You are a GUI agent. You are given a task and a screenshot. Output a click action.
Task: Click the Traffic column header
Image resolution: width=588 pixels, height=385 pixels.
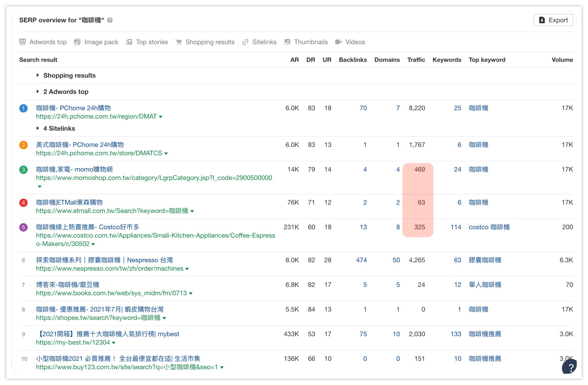point(416,60)
